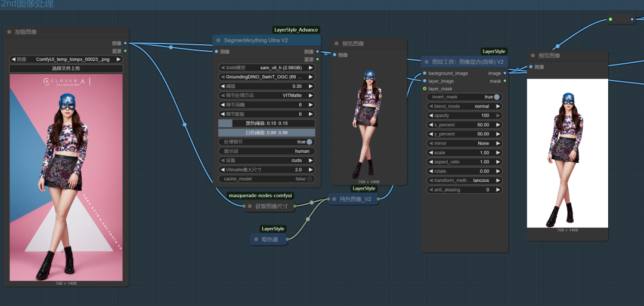The image size is (644, 306).
Task: Select next image with the 图像 right arrow
Action: pyautogui.click(x=119, y=59)
